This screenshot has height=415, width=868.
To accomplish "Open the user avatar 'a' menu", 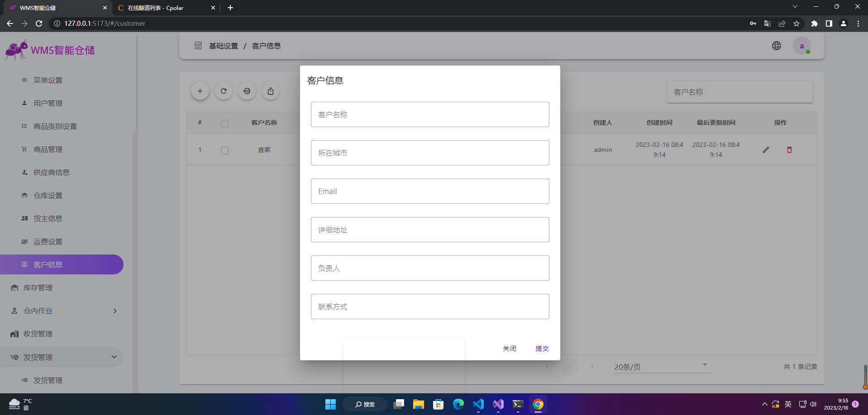I will pyautogui.click(x=802, y=46).
